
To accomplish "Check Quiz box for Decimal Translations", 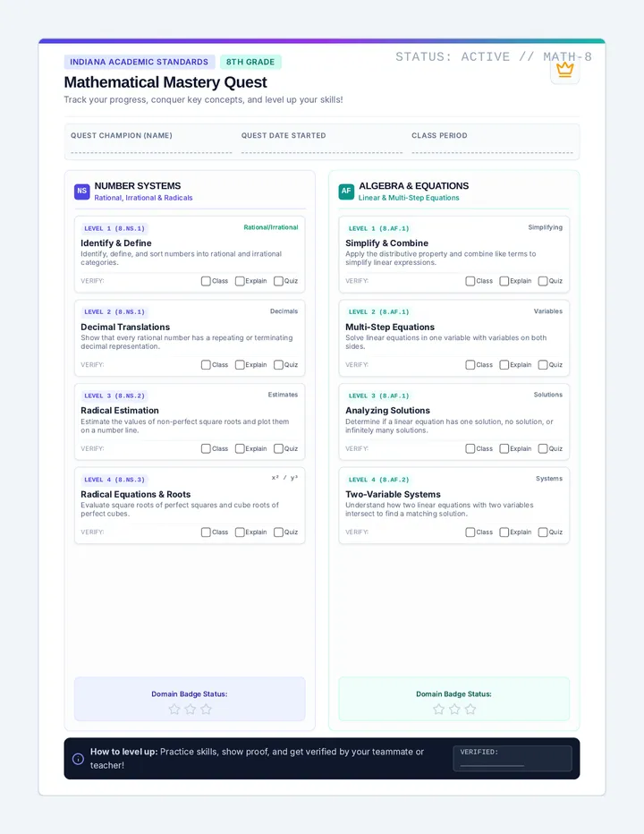I will point(278,365).
